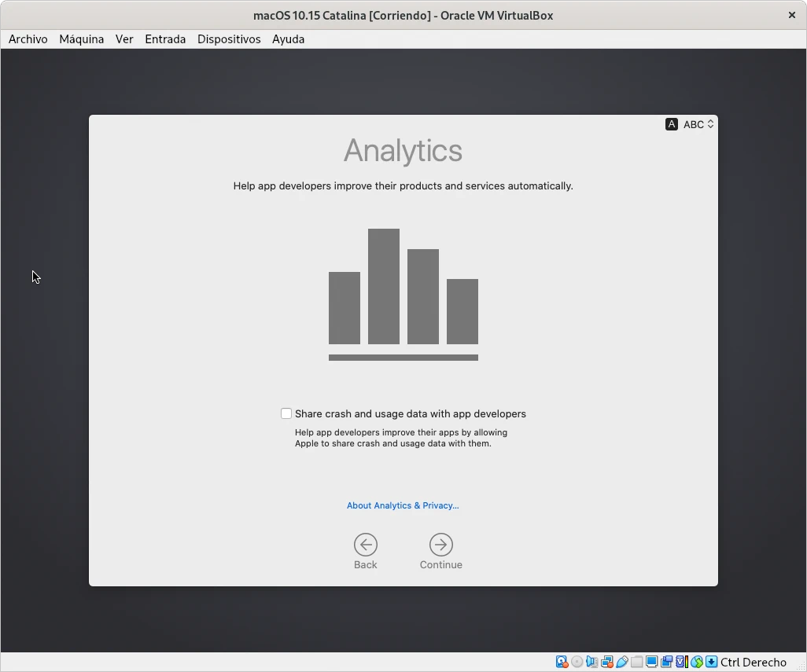Image resolution: width=807 pixels, height=672 pixels.
Task: Open the audio status bar icon
Action: coord(591,662)
